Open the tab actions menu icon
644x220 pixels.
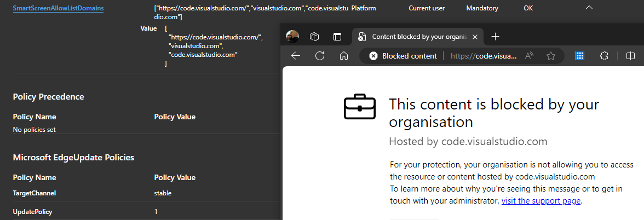pyautogui.click(x=337, y=37)
